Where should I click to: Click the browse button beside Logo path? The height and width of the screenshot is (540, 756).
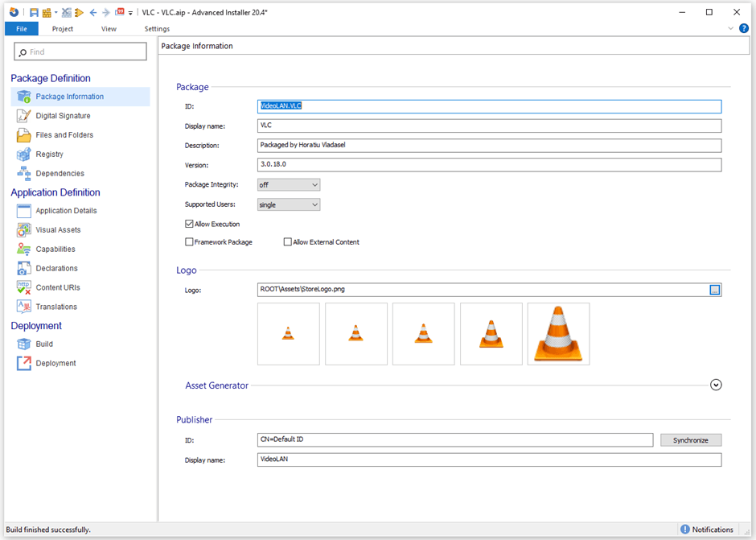(x=715, y=290)
